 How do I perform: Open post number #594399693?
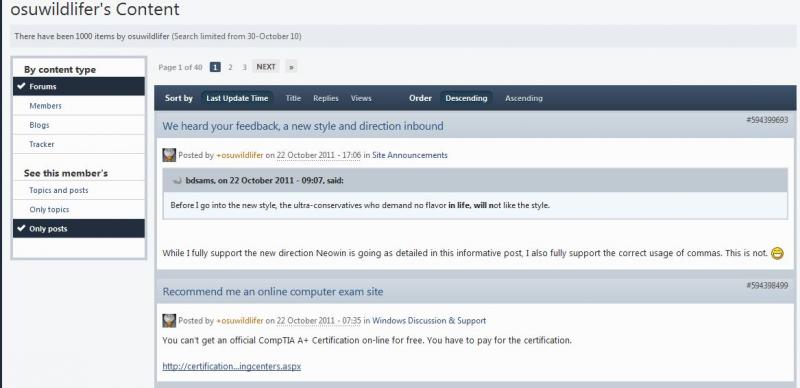(x=767, y=120)
